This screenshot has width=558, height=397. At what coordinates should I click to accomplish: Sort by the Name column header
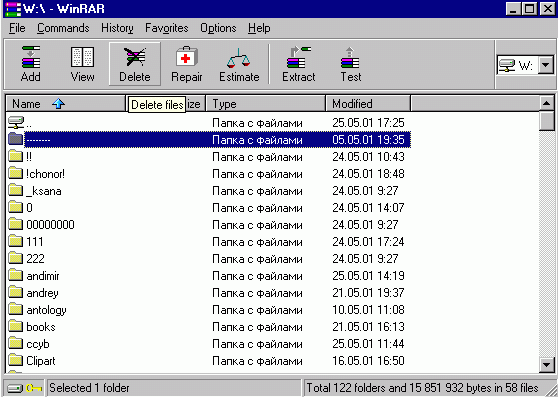[x=66, y=104]
